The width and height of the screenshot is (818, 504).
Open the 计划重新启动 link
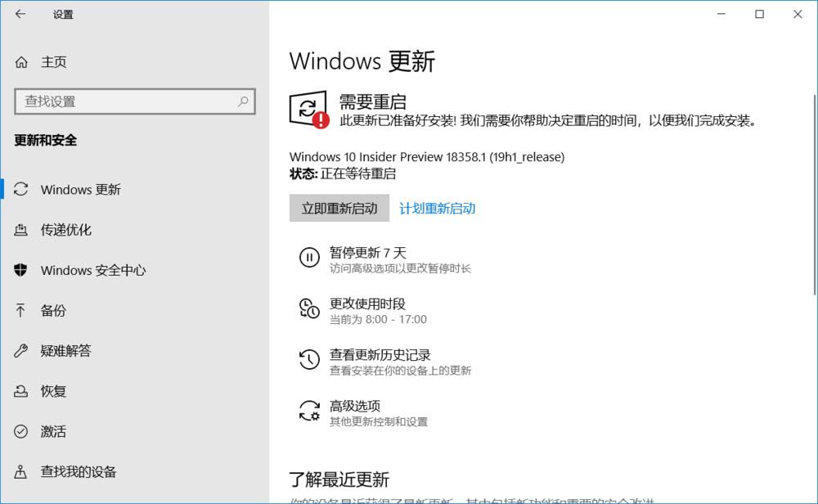(x=437, y=208)
